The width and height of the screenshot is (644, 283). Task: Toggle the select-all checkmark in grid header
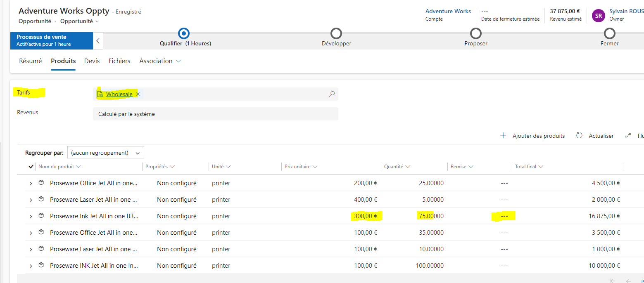coord(31,167)
